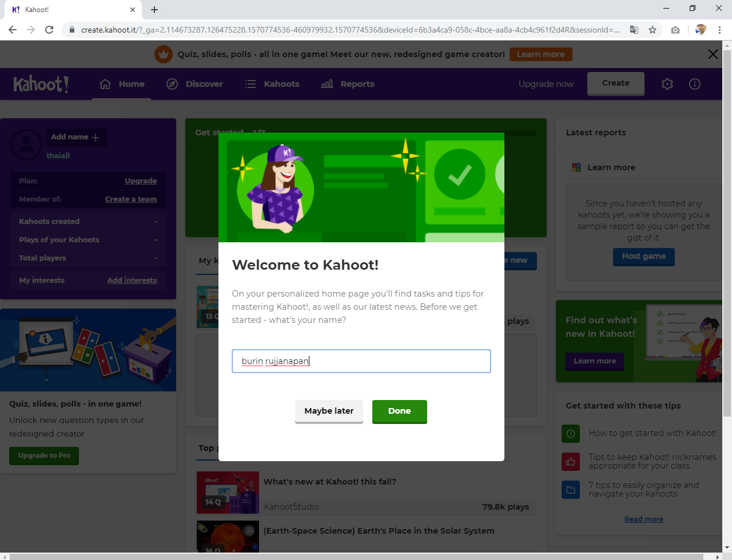Bookmark this page with star icon
The width and height of the screenshot is (732, 560).
coord(653,30)
